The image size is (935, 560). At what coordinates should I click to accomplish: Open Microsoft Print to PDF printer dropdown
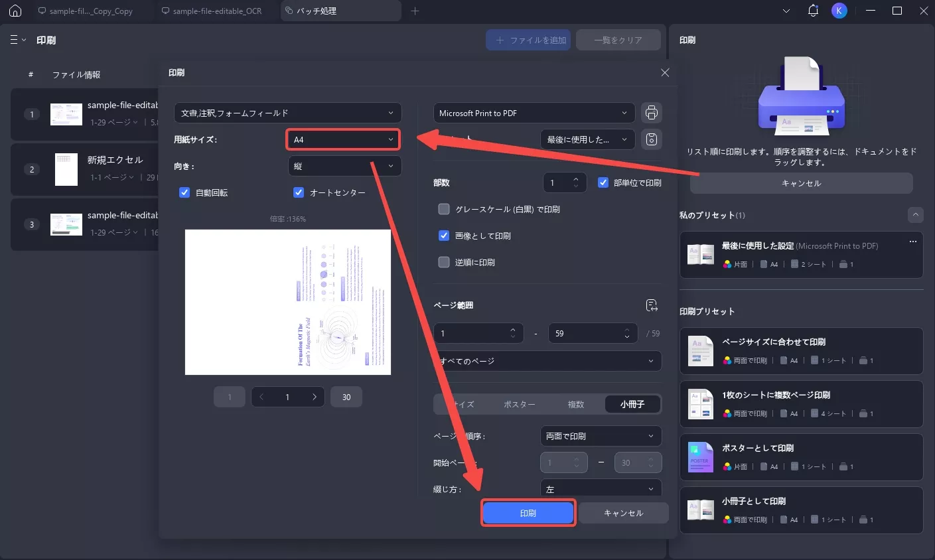[534, 113]
